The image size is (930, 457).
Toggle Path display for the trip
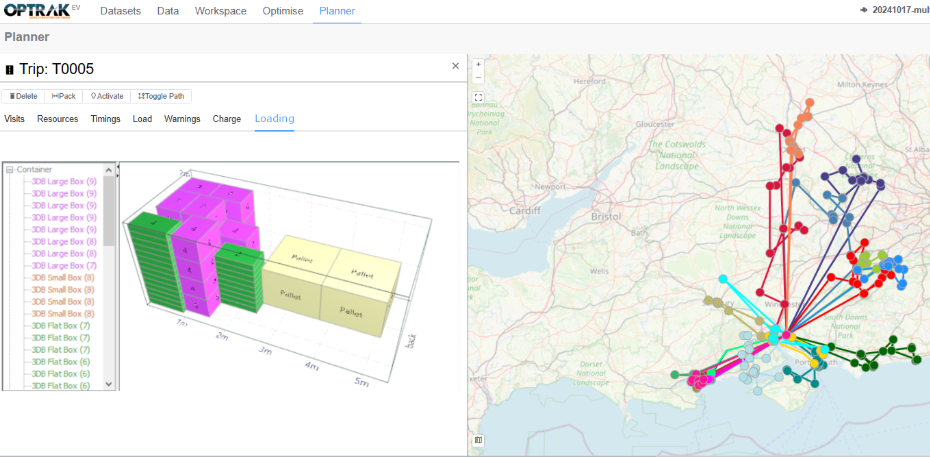(x=161, y=97)
